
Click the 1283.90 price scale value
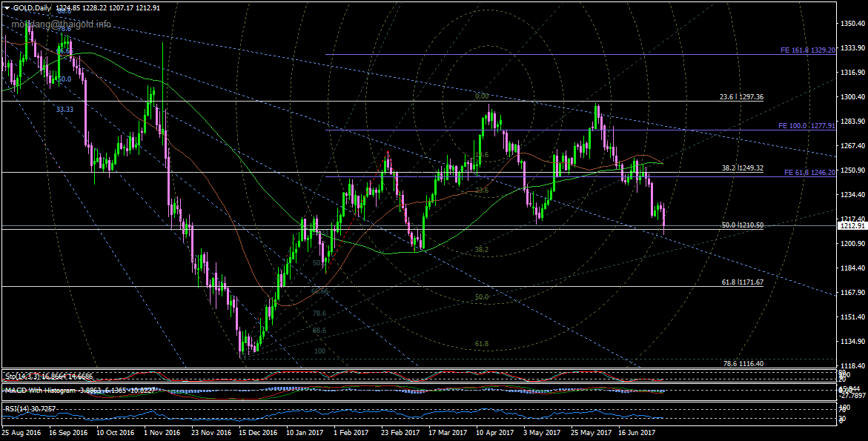(x=852, y=121)
